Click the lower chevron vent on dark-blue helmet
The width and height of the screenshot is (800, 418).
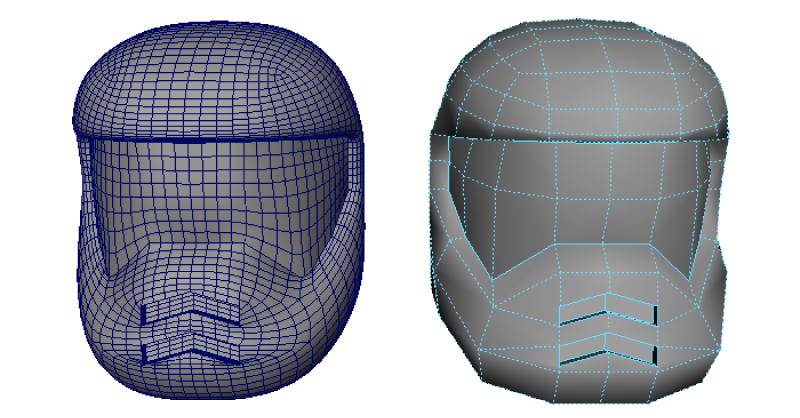pos(191,350)
